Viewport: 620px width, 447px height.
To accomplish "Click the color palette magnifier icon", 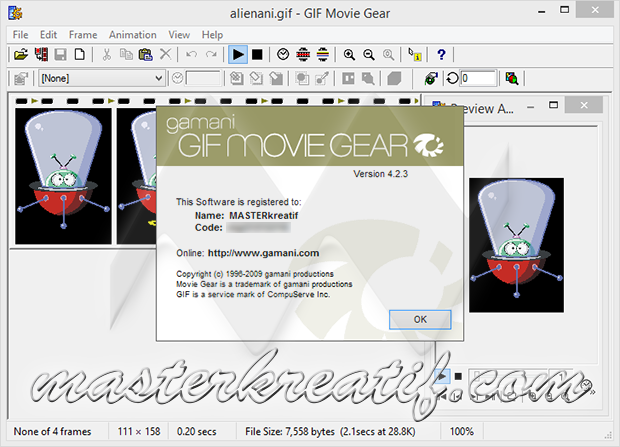I will tap(512, 78).
